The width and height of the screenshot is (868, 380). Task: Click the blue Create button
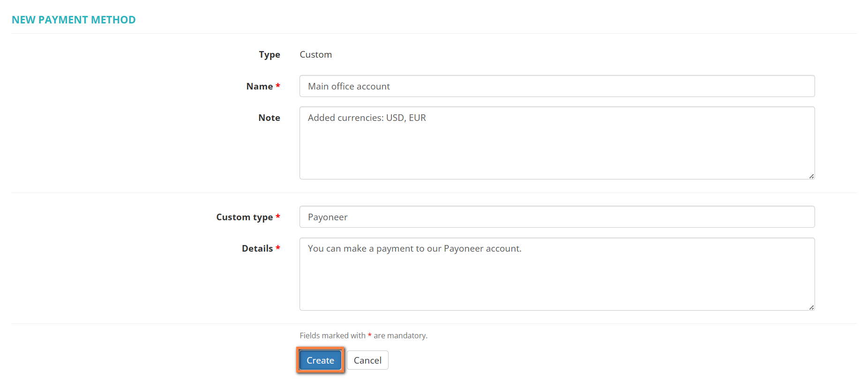(320, 360)
